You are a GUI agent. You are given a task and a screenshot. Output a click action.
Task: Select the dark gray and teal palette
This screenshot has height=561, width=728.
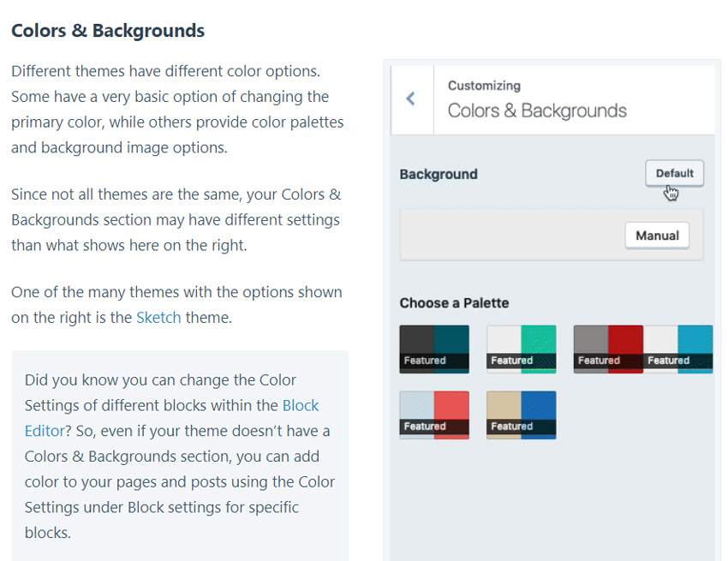(x=434, y=349)
